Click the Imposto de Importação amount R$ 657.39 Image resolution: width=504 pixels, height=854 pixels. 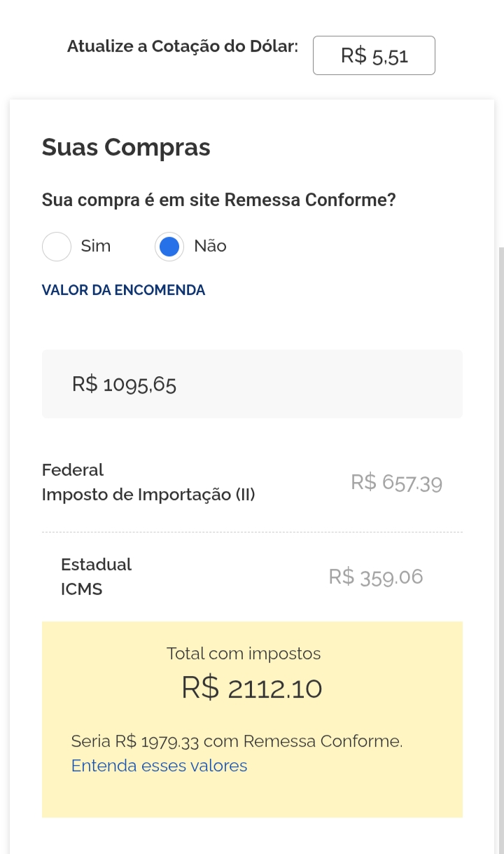[x=396, y=483]
